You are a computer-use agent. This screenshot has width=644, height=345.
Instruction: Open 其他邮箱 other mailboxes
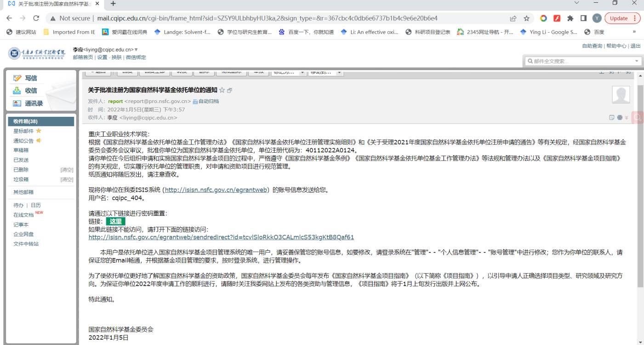click(x=23, y=192)
